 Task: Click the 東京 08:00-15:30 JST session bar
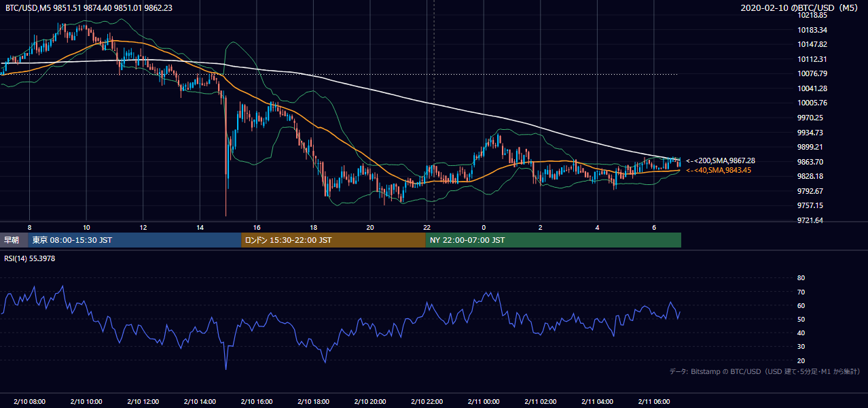coord(134,240)
